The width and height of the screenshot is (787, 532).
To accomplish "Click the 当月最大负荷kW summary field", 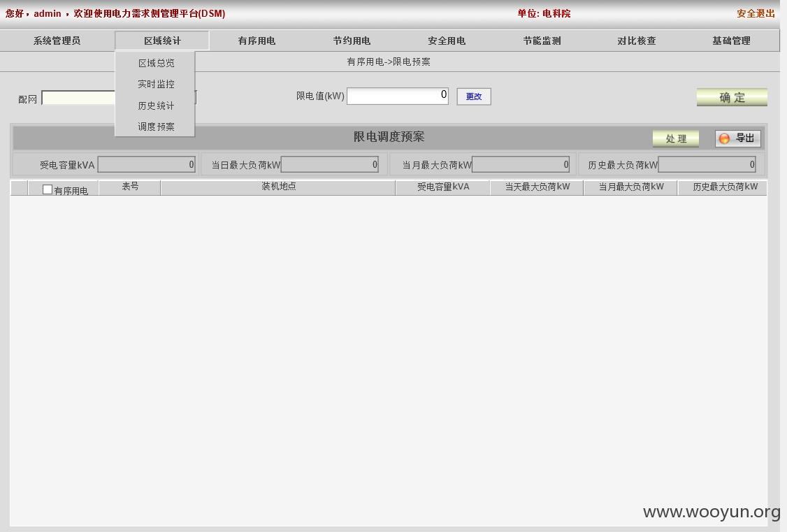I will point(521,164).
